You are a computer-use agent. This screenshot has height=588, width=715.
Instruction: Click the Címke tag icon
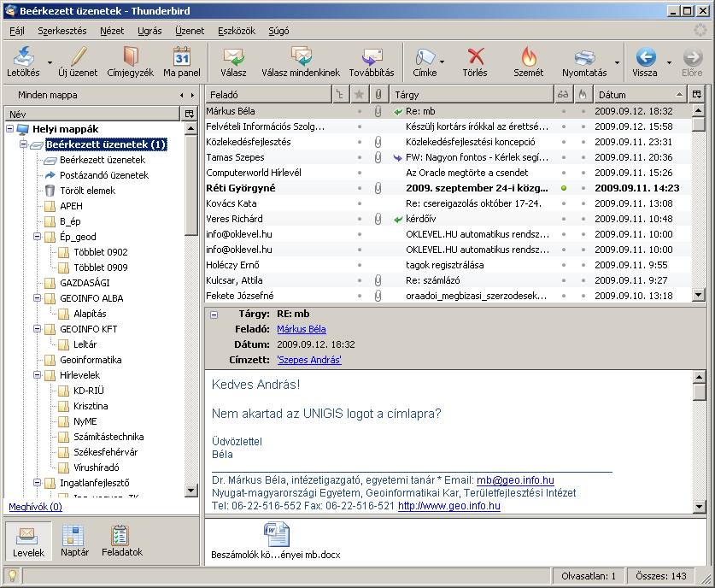[425, 57]
